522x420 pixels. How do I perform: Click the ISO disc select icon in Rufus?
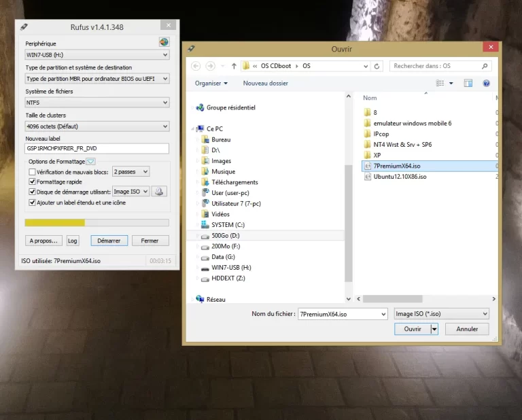click(159, 192)
